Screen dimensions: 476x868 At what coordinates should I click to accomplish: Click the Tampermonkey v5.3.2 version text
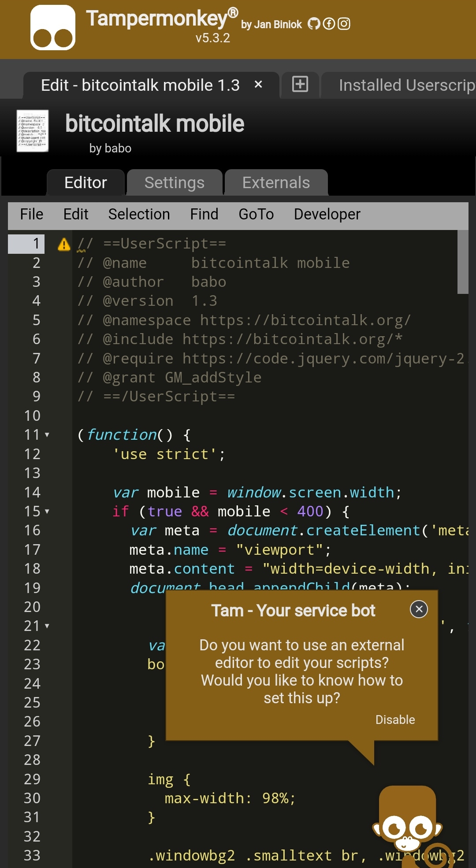click(213, 38)
